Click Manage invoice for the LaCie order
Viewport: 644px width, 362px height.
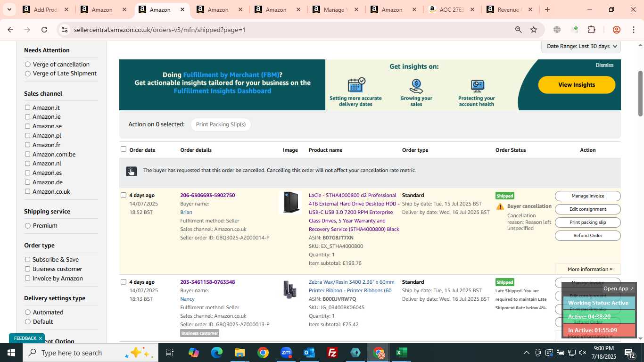587,196
